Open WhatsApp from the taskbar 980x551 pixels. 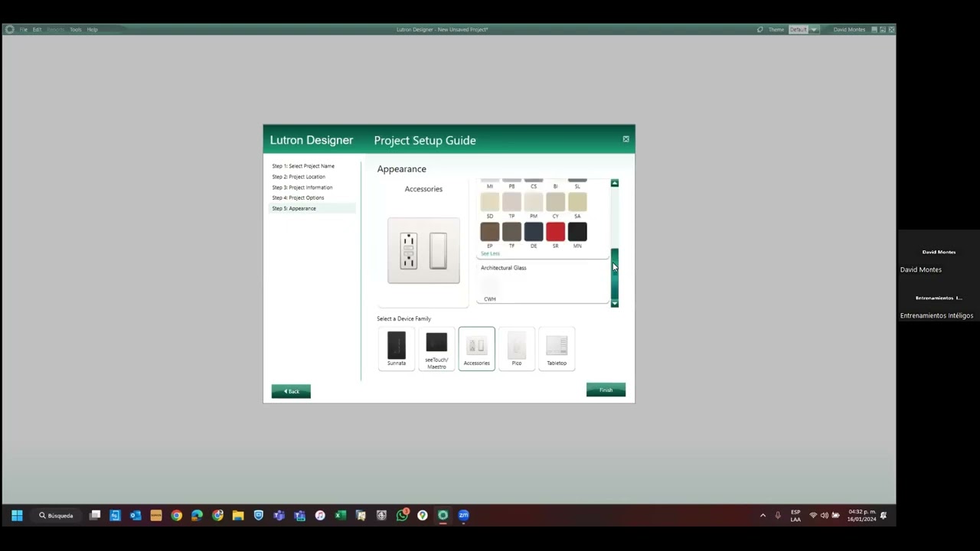click(x=402, y=515)
